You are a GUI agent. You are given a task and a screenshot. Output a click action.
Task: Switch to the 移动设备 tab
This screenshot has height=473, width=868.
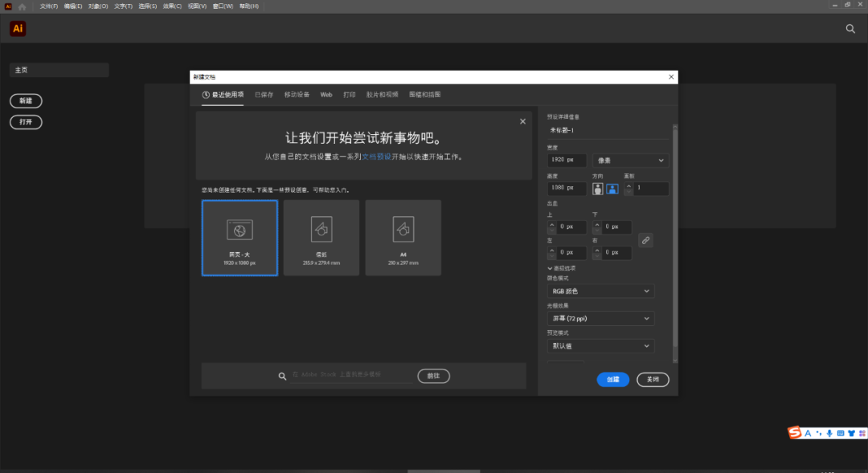297,95
